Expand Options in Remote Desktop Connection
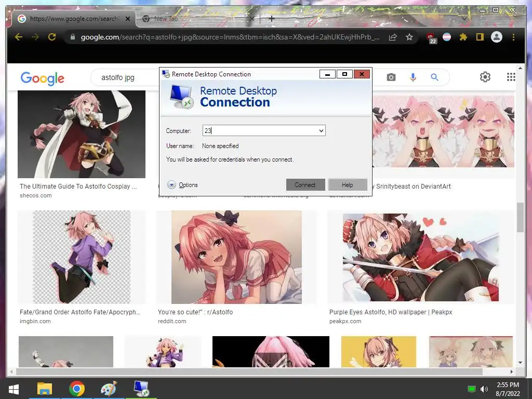The image size is (532, 399). (x=182, y=185)
